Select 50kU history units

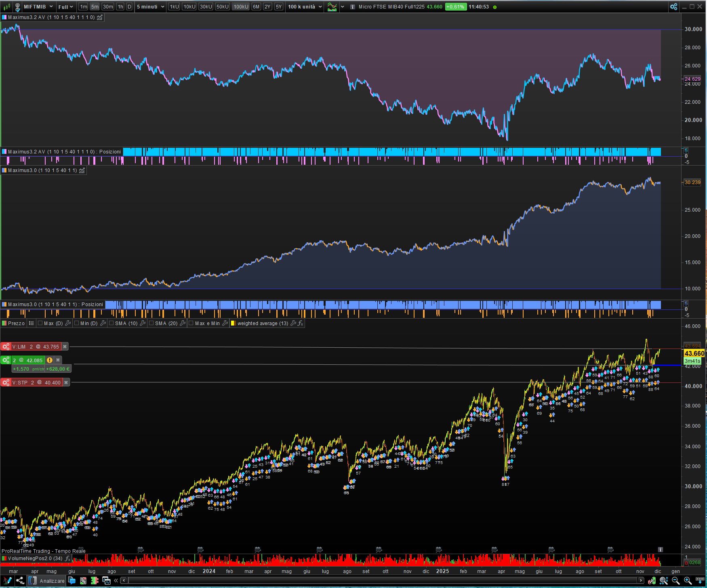tap(223, 7)
